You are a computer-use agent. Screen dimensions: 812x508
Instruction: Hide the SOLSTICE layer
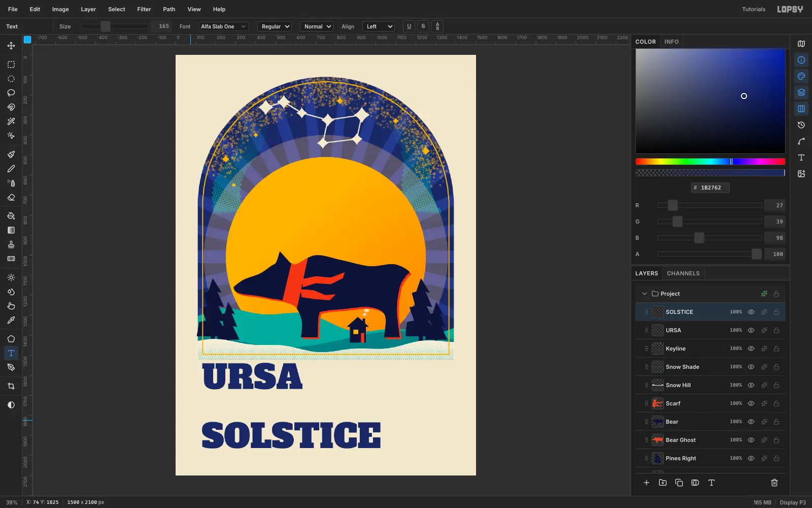pos(751,312)
